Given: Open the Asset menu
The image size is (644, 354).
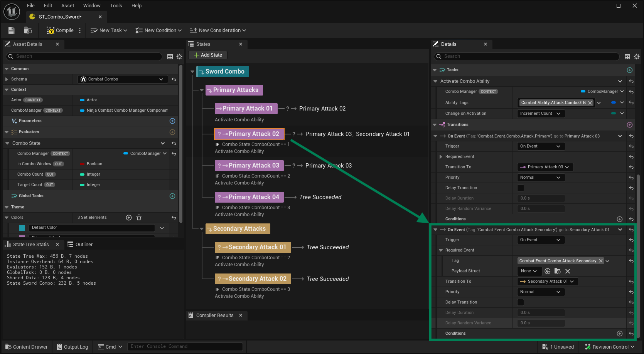Looking at the screenshot, I should 67,6.
